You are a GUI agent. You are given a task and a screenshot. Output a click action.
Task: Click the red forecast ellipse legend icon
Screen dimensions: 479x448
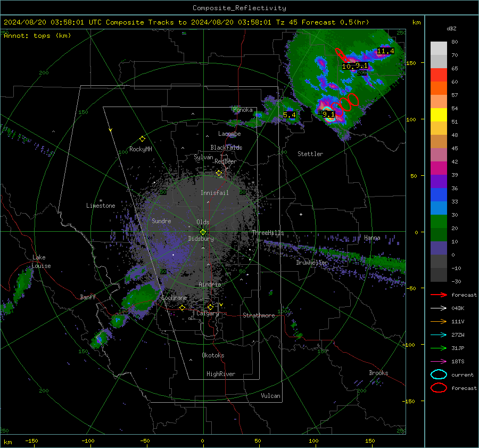pyautogui.click(x=439, y=388)
